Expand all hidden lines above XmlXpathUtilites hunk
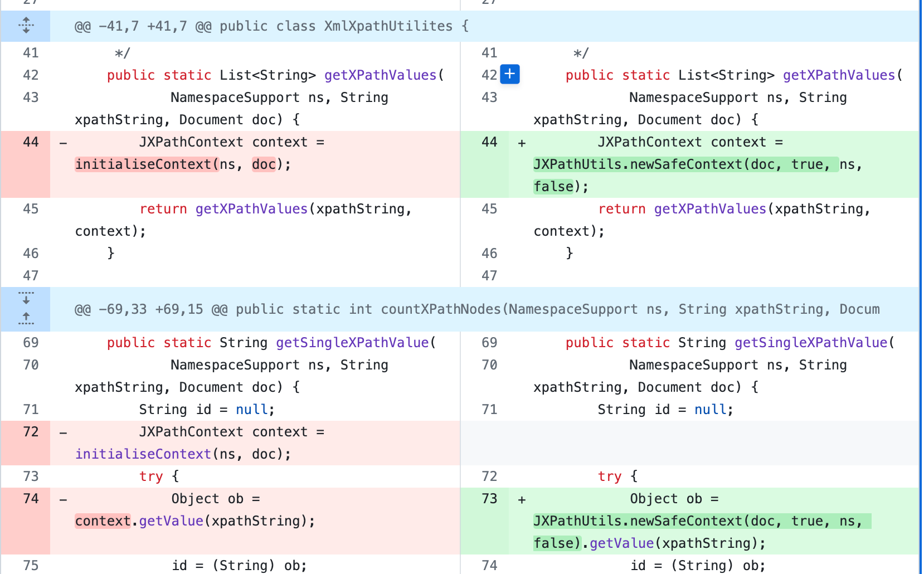This screenshot has height=574, width=924. click(26, 26)
